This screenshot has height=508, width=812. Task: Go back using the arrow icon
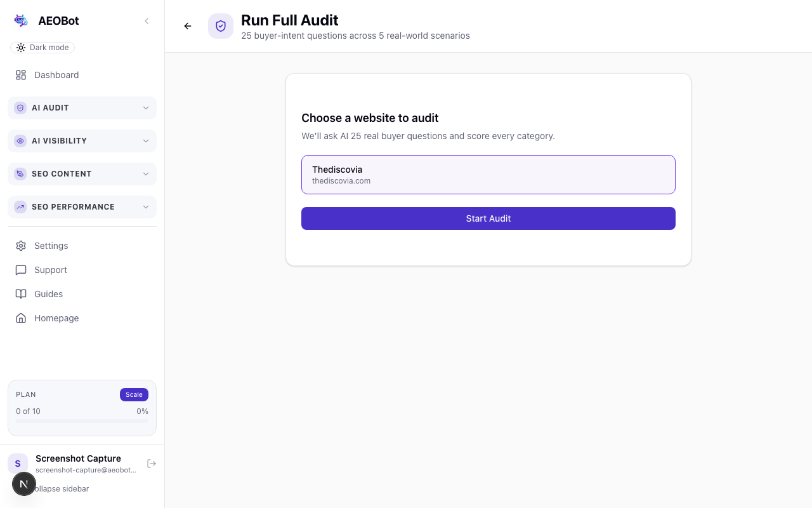tap(188, 26)
